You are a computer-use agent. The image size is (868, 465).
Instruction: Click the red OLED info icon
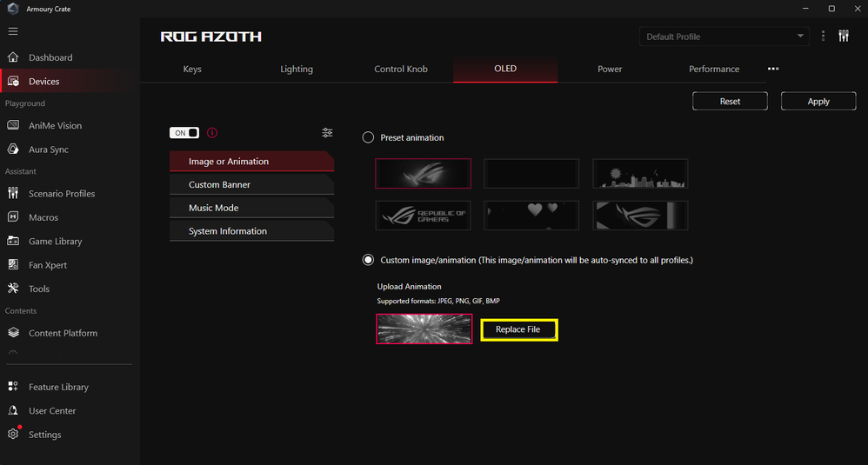(212, 133)
